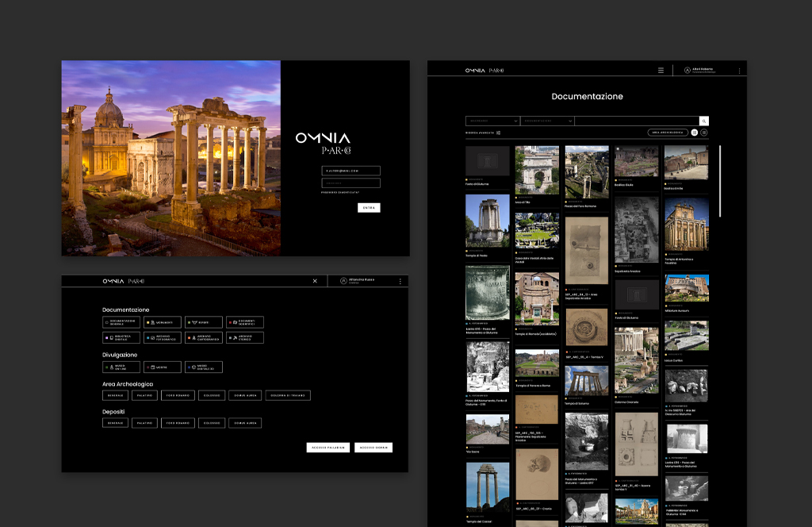Select Colosseo under Area Archeologica
This screenshot has width=812, height=527.
tap(212, 395)
